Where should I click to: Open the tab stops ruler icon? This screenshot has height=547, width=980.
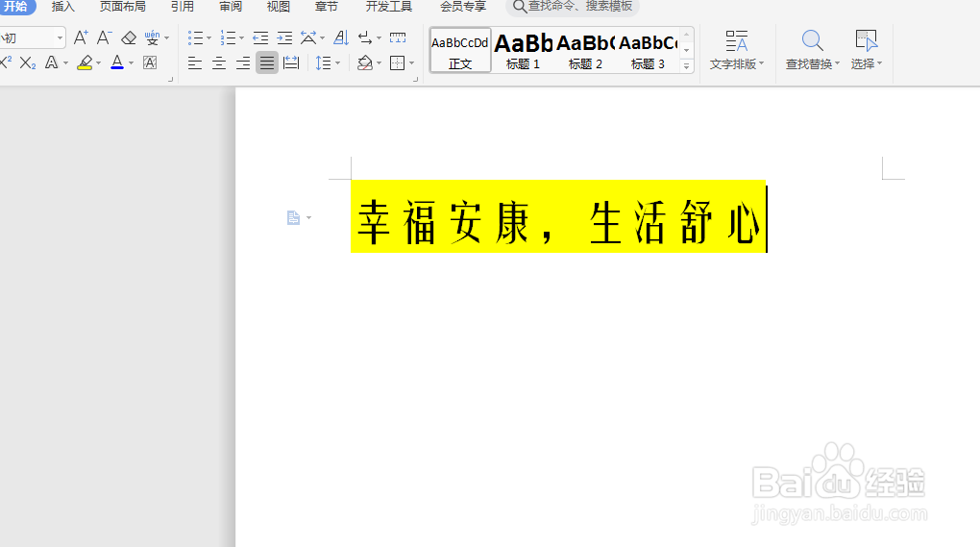[x=398, y=38]
